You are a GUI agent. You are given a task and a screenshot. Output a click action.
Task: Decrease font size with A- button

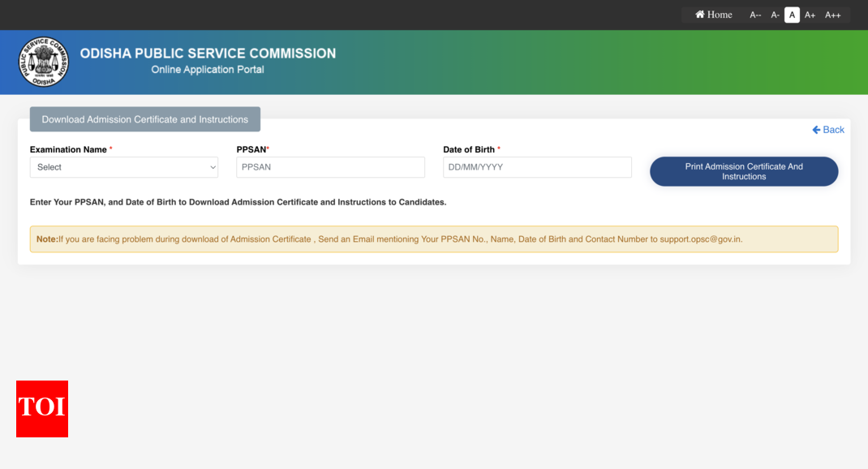coord(775,15)
